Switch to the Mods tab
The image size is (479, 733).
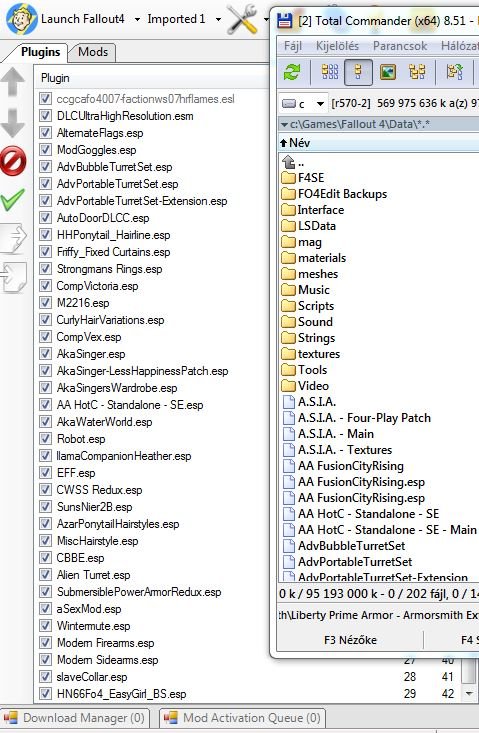click(93, 52)
